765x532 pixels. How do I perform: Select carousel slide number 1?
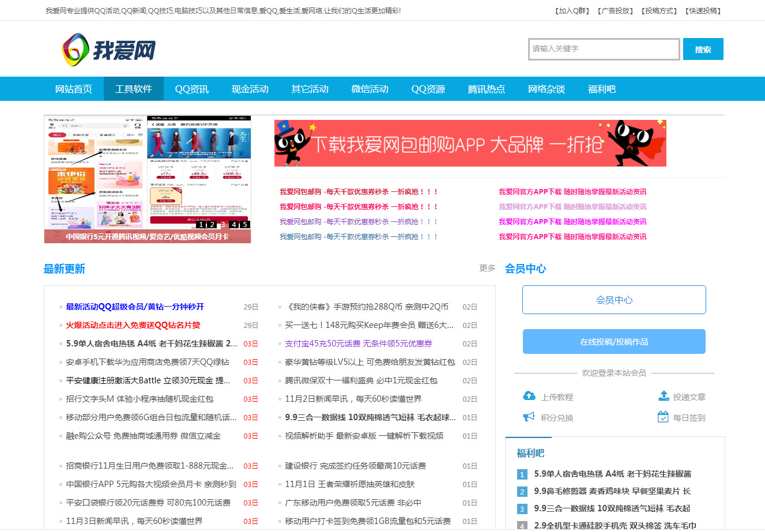[201, 225]
